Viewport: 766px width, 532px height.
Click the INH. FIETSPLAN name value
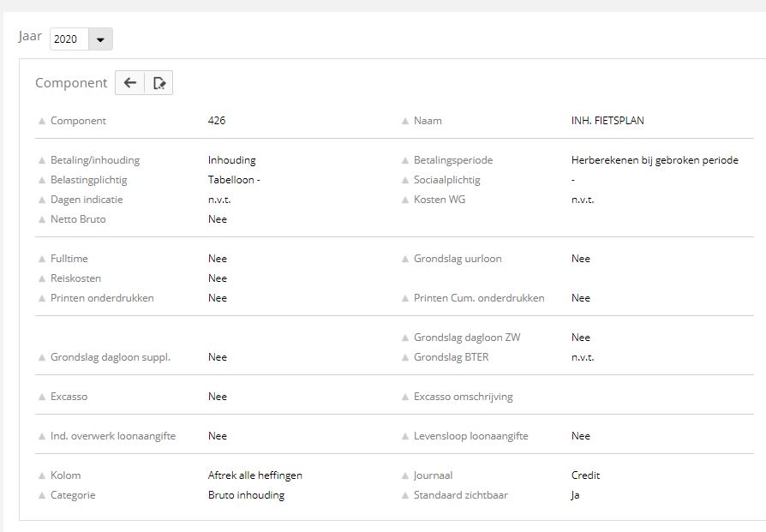coord(607,121)
